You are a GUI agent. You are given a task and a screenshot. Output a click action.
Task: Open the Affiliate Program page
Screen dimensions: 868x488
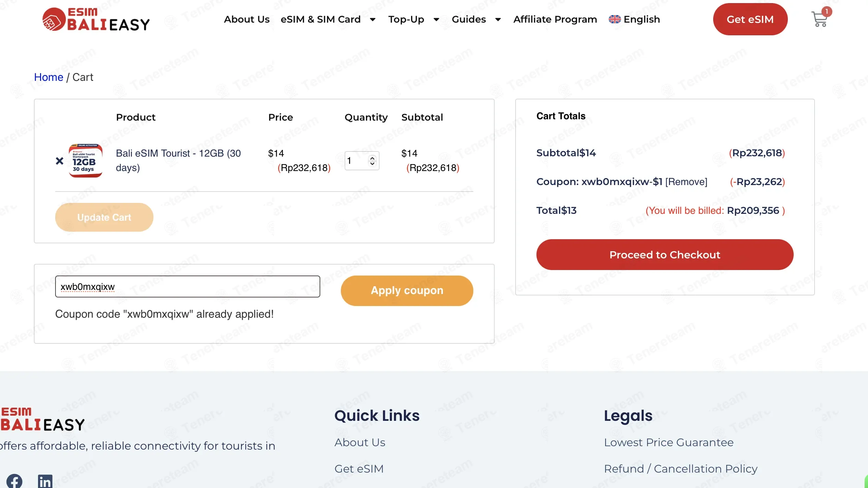click(x=555, y=20)
